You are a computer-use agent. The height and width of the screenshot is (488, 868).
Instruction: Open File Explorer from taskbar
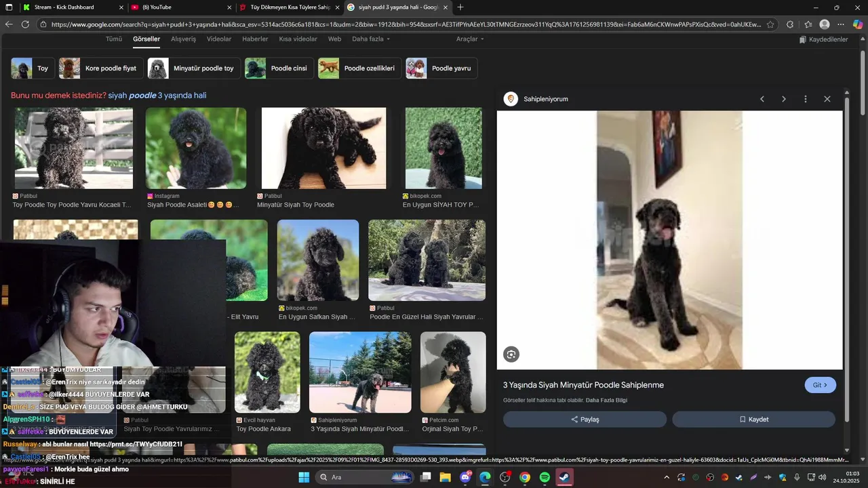(446, 477)
